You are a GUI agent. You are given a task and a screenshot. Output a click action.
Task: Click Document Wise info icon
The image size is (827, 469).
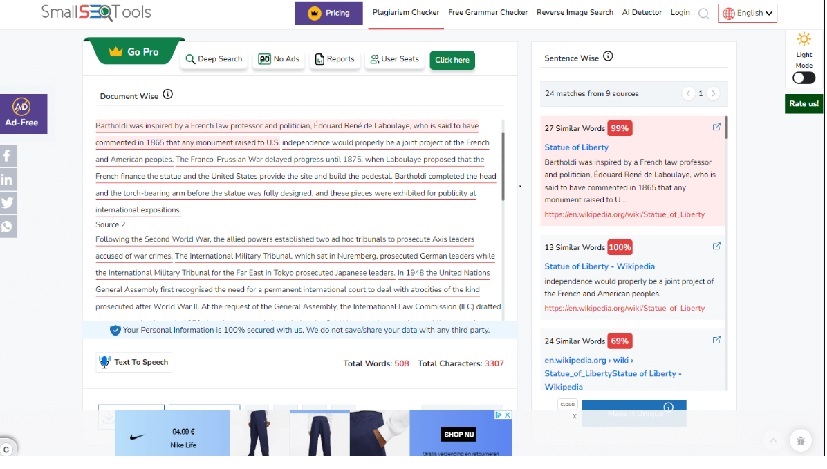tap(168, 94)
